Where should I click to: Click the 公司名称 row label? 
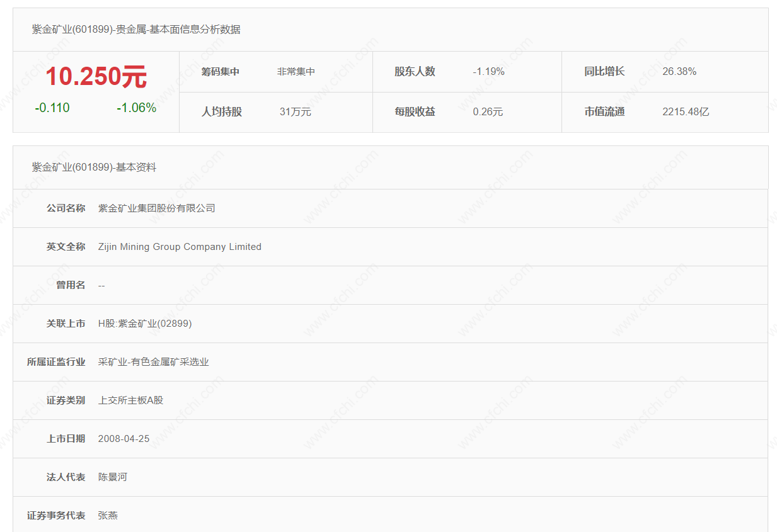tap(66, 208)
